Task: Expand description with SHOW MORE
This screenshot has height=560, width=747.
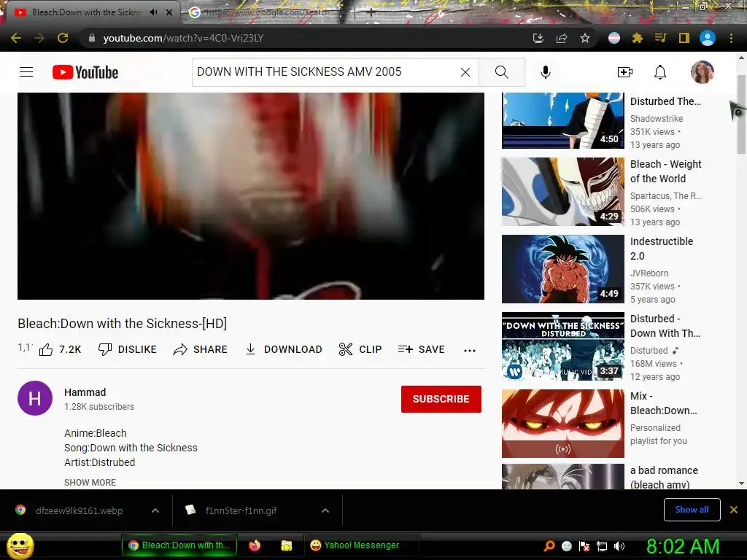Action: (x=90, y=483)
